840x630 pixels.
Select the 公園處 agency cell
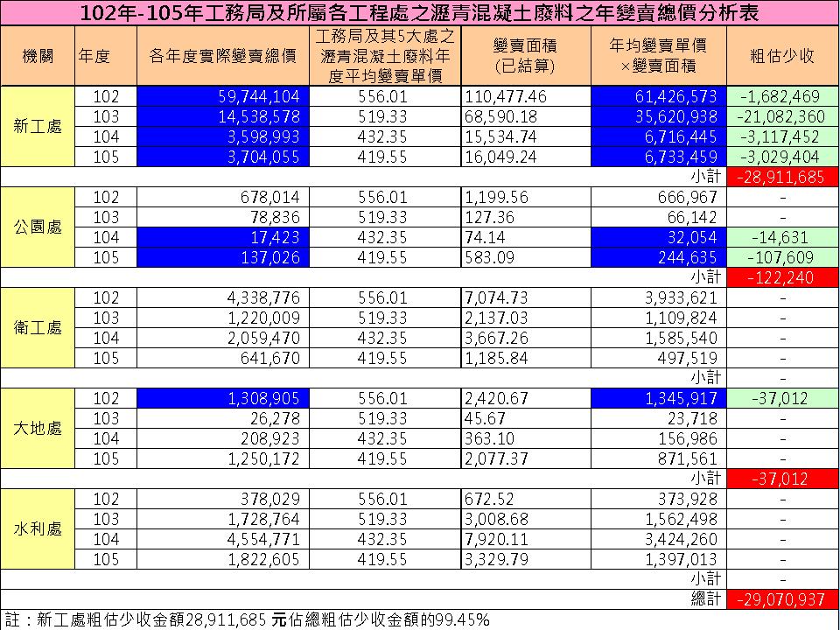coord(38,227)
